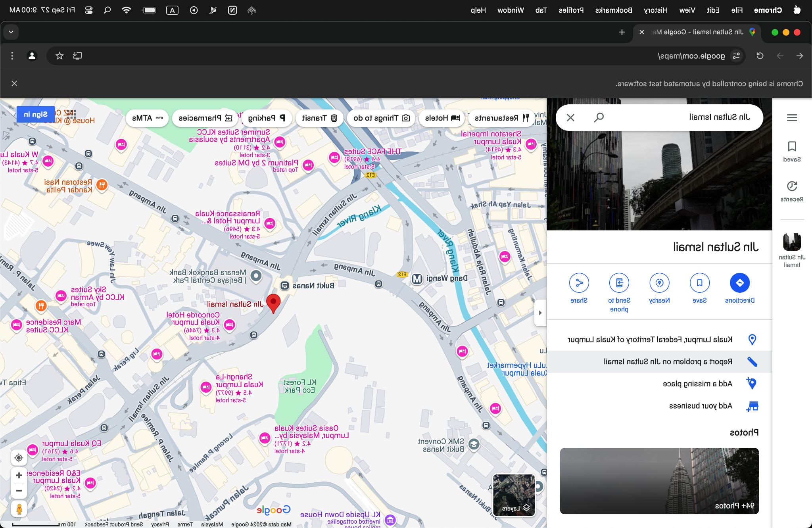View site information icon in address bar
The image size is (812, 528).
coord(736,56)
